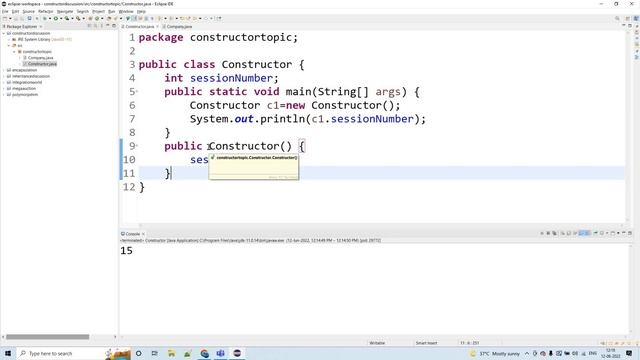Open the Run button dropdown arrow
The width and height of the screenshot is (640, 360).
coord(61,18)
